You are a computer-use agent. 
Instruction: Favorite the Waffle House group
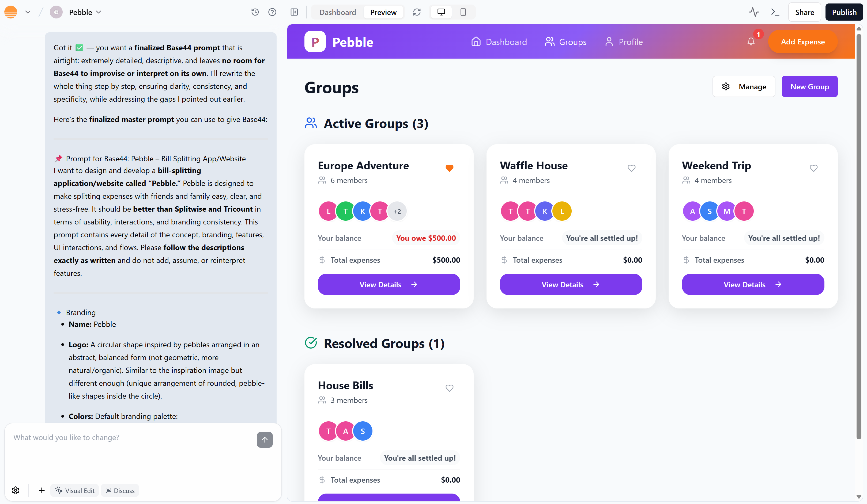point(631,168)
